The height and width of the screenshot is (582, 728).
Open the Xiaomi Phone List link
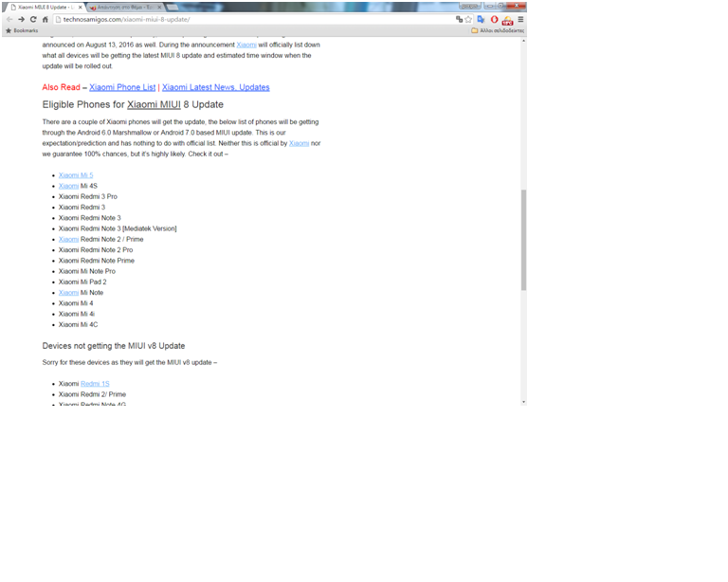[x=122, y=87]
